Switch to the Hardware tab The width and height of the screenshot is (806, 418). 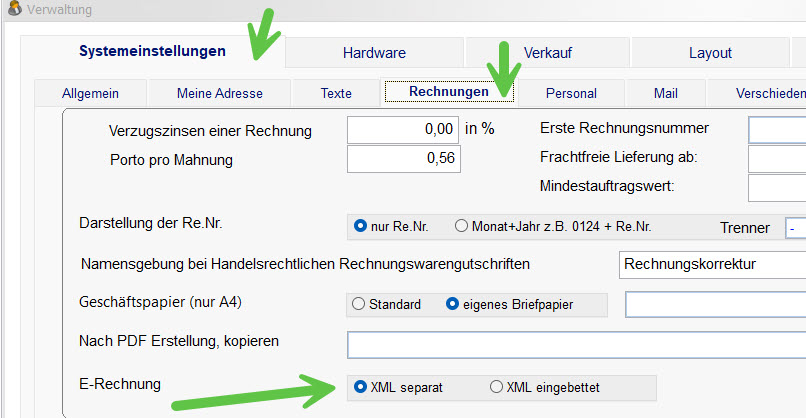point(374,53)
